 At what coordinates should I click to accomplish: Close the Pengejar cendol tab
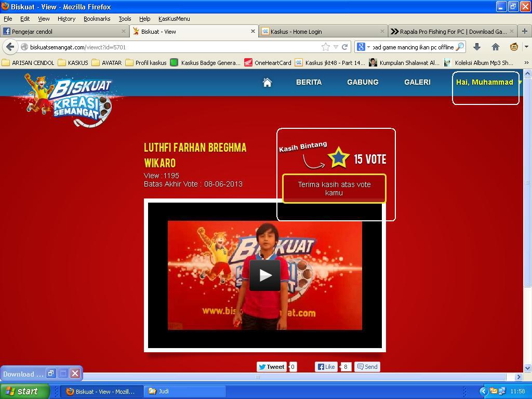pos(124,31)
